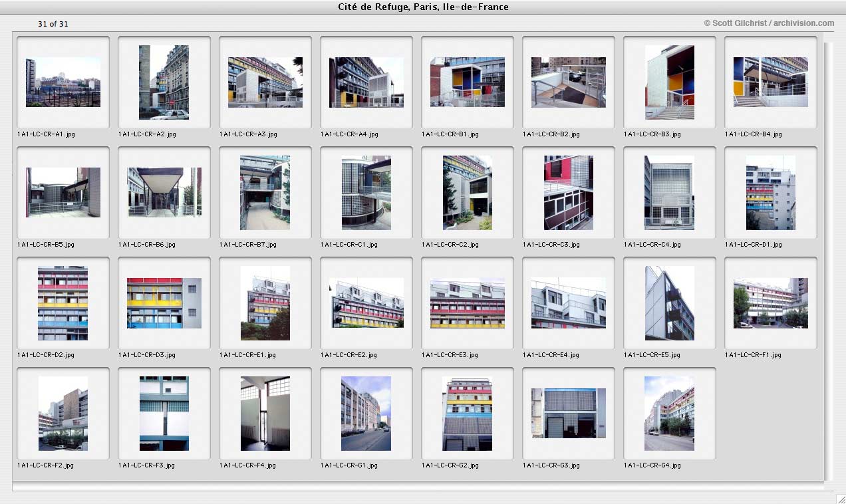Viewport: 846px width, 504px height.
Task: Click the filename label 1A1-LC-CR-G4.jpg
Action: [652, 465]
